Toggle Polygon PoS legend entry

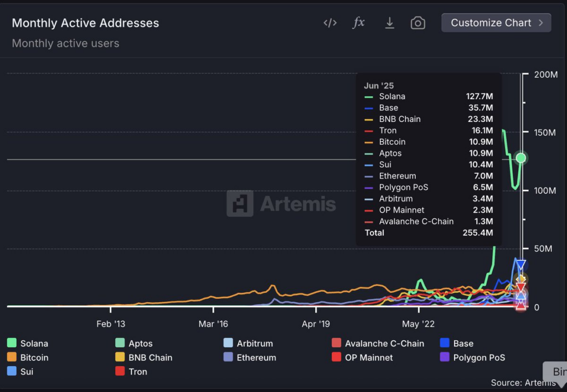473,357
